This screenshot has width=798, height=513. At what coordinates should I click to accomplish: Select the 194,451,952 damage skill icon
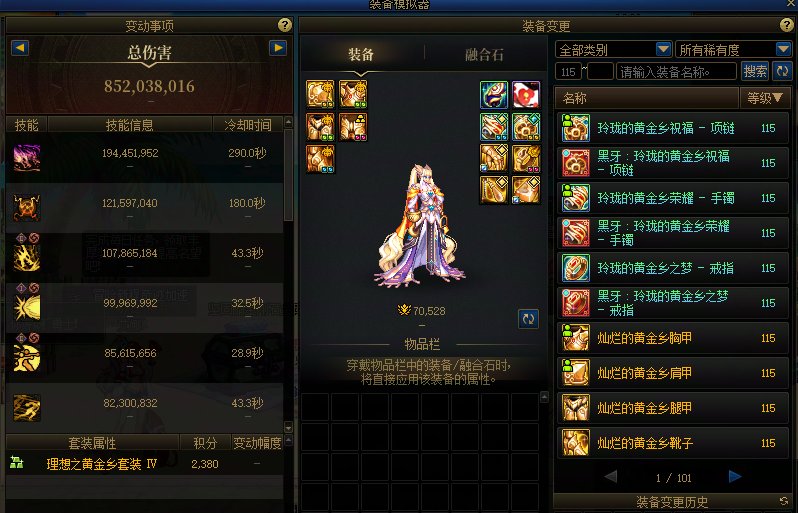pyautogui.click(x=26, y=157)
